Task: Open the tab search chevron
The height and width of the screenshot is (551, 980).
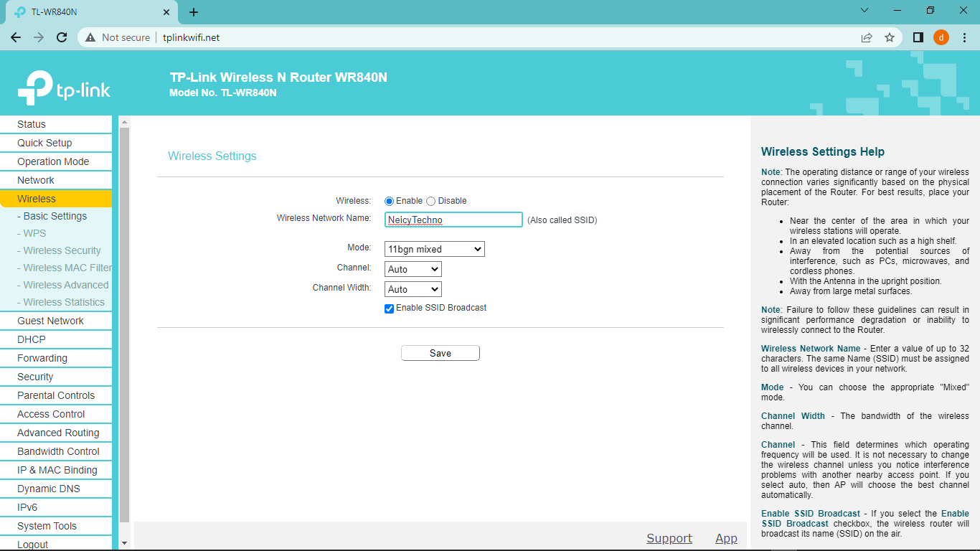Action: point(864,11)
